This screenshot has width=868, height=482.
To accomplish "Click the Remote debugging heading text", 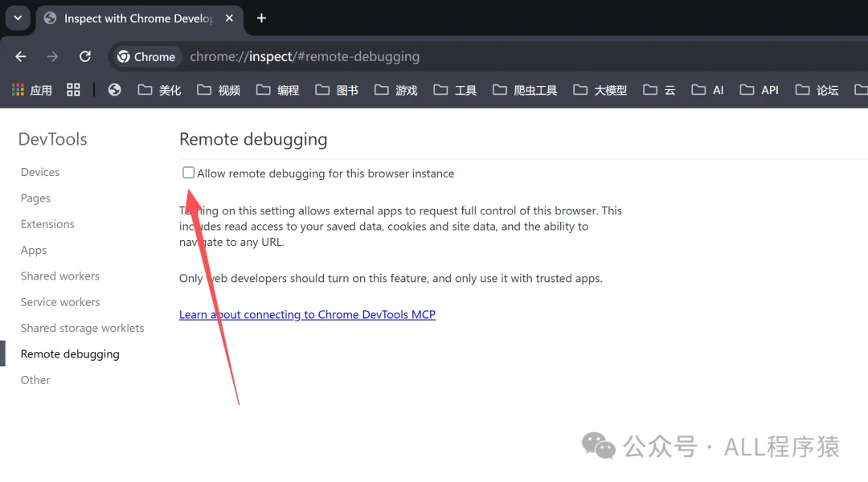I will [253, 140].
